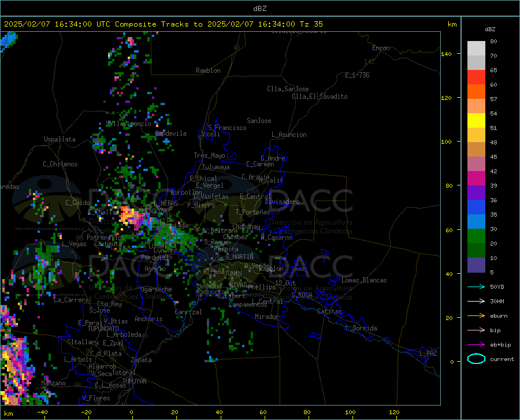Viewport: 520px width, 420px height.
Task: Click the S_MARTIN label
Action: (x=239, y=257)
